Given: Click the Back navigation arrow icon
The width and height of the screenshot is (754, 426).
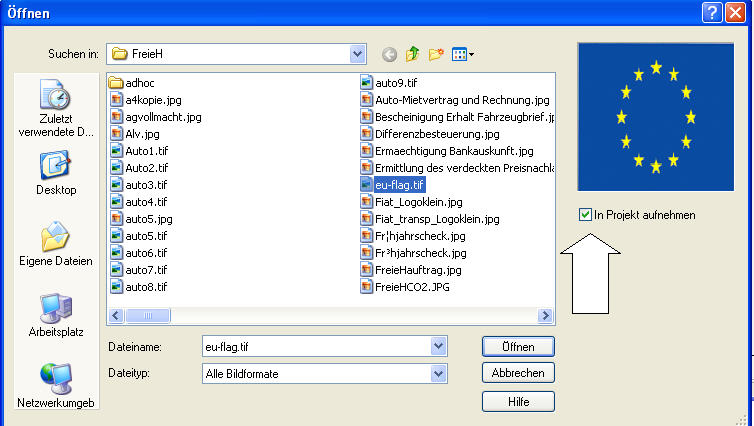Looking at the screenshot, I should pyautogui.click(x=390, y=55).
